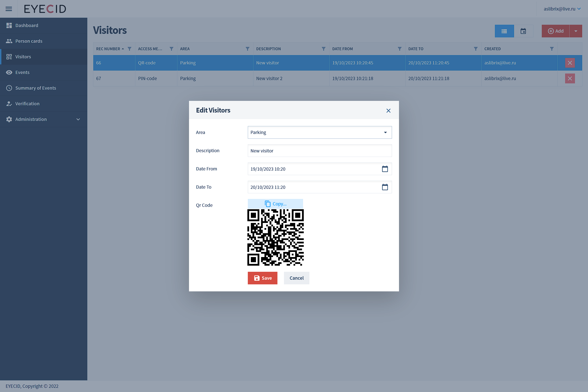This screenshot has width=588, height=392.
Task: Go to Person cards
Action: coord(44,41)
